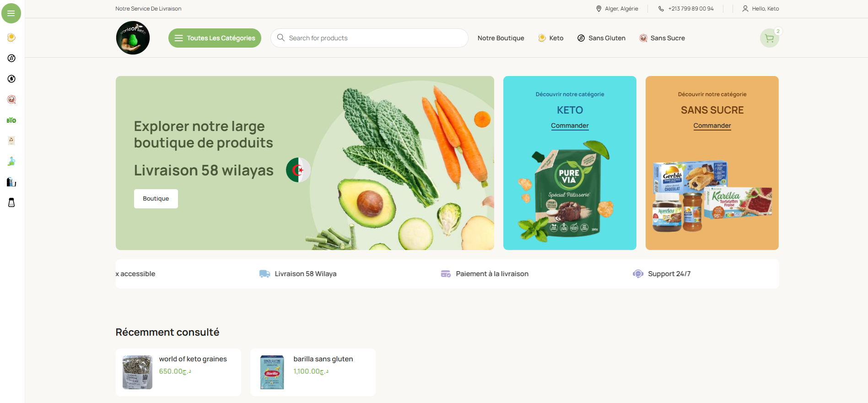
Task: Open the barilla sans gluten product thumbnail
Action: point(272,372)
